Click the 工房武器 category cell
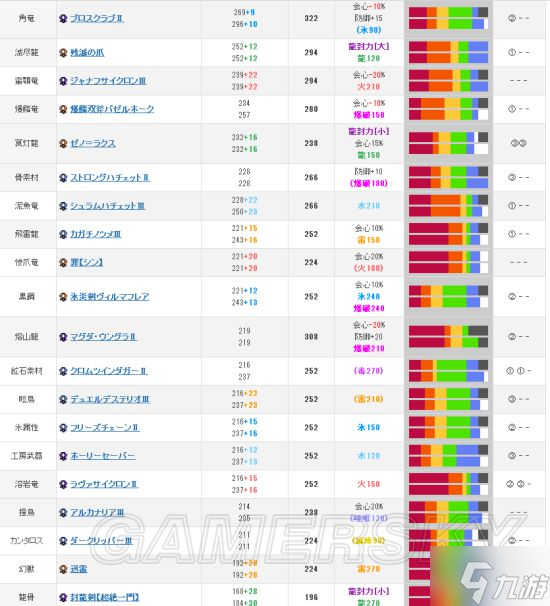Screen dimensions: 550x606 pyautogui.click(x=27, y=456)
